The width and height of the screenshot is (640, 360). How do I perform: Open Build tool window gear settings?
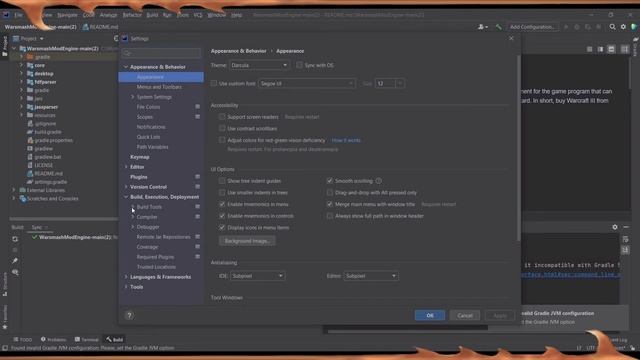coord(615,227)
